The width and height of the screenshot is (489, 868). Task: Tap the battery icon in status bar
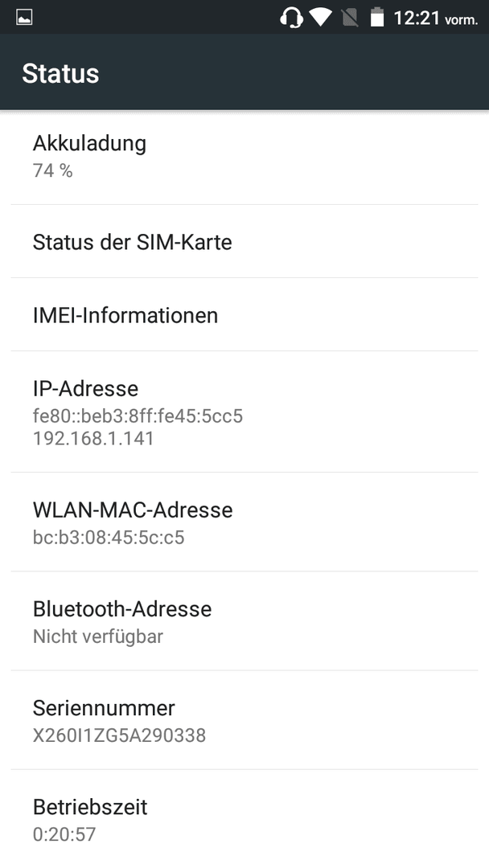click(x=377, y=18)
